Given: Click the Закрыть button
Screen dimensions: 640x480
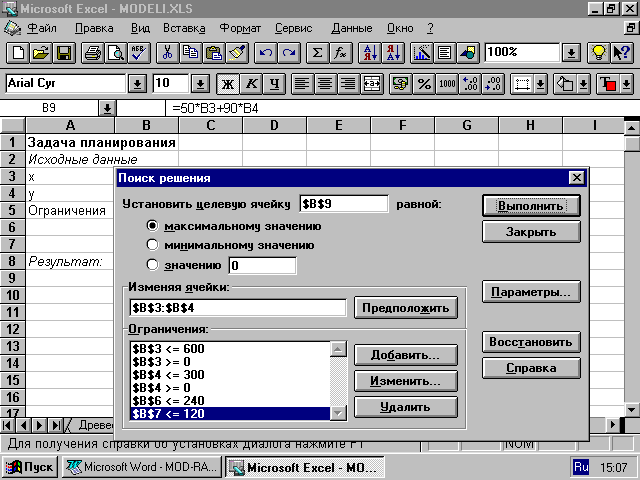Looking at the screenshot, I should [x=531, y=232].
